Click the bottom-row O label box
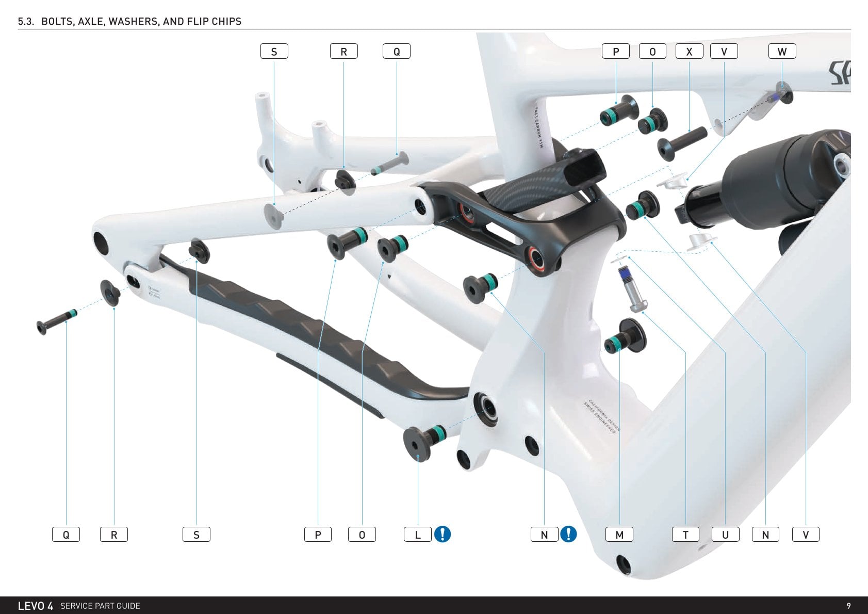868x614 pixels. click(x=362, y=535)
